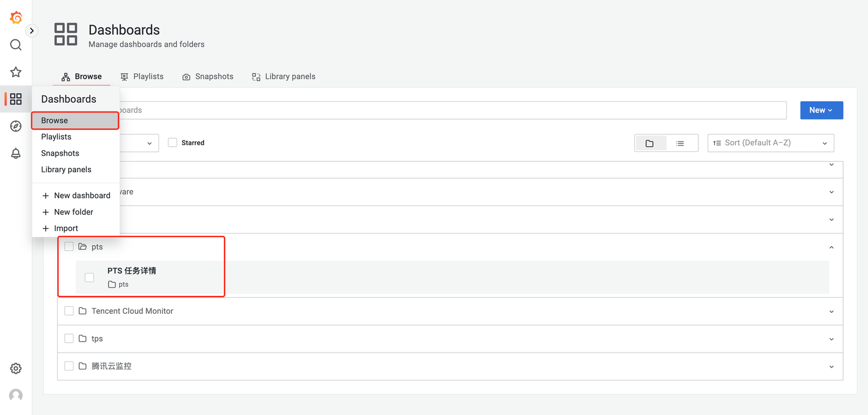Open the Alerting bell icon
This screenshot has height=415, width=868.
tap(16, 153)
